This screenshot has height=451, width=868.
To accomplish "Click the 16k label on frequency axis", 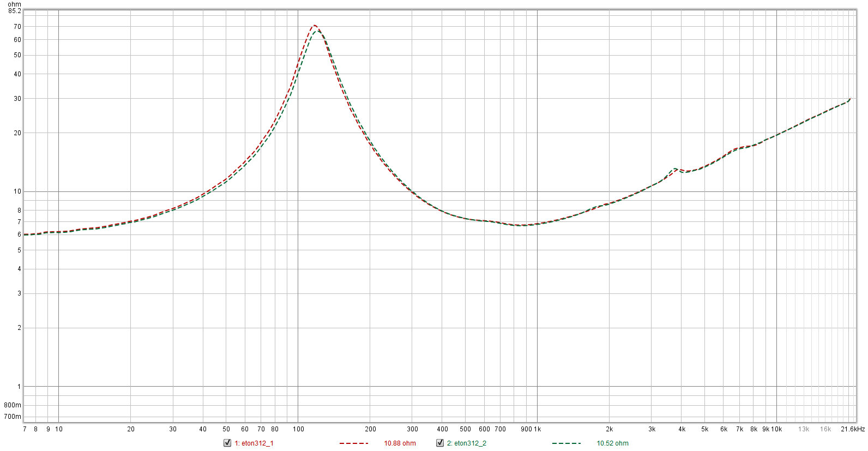I will point(825,429).
